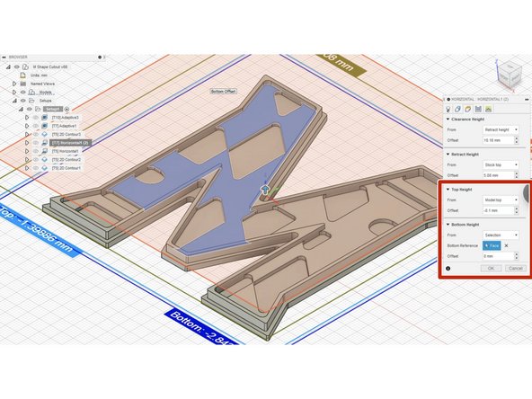Step the Clearance Height offset spinner
Viewport: 532px width, 399px height.
(517, 140)
